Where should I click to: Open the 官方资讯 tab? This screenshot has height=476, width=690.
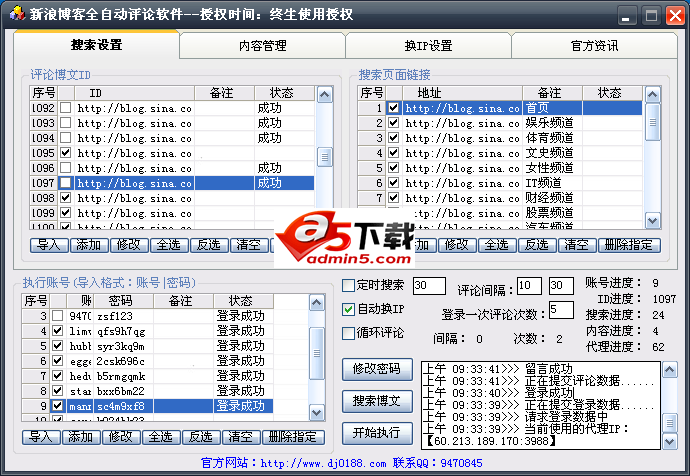coord(594,46)
